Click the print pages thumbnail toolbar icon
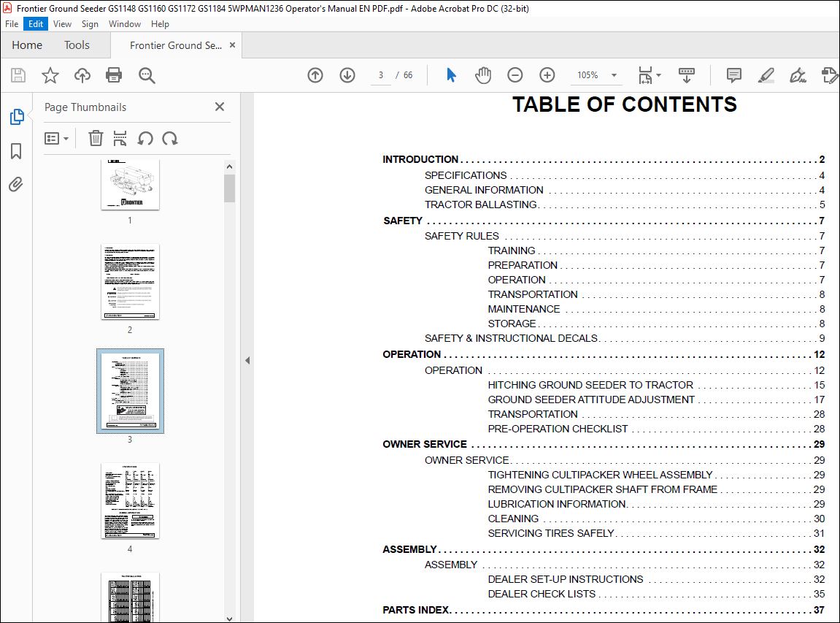The image size is (840, 623). tap(120, 138)
